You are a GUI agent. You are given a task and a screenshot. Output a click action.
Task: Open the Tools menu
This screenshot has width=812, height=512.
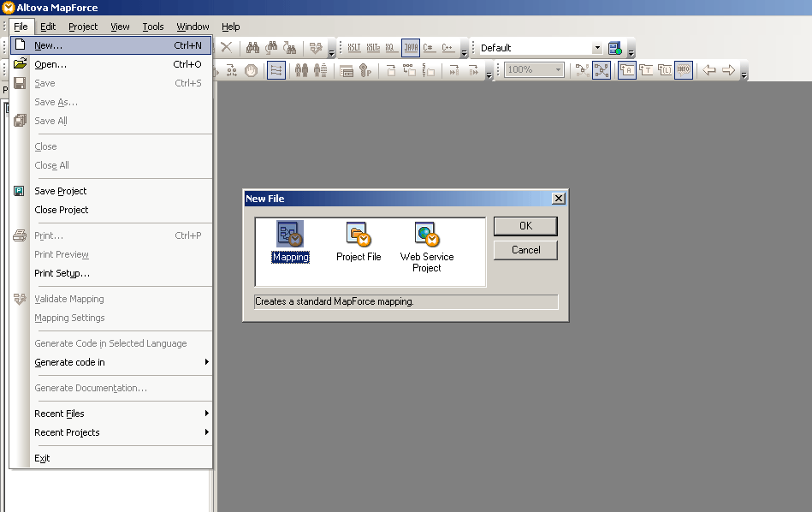153,27
